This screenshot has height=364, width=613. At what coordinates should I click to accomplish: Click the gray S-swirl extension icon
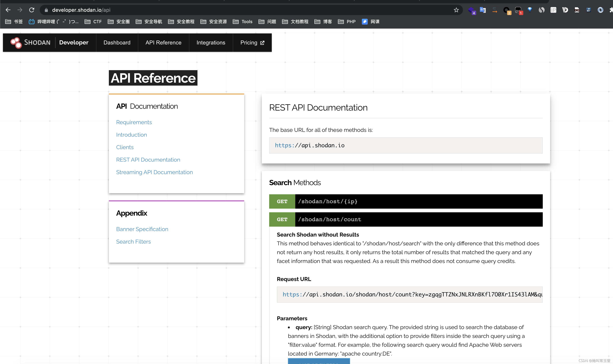tap(541, 10)
